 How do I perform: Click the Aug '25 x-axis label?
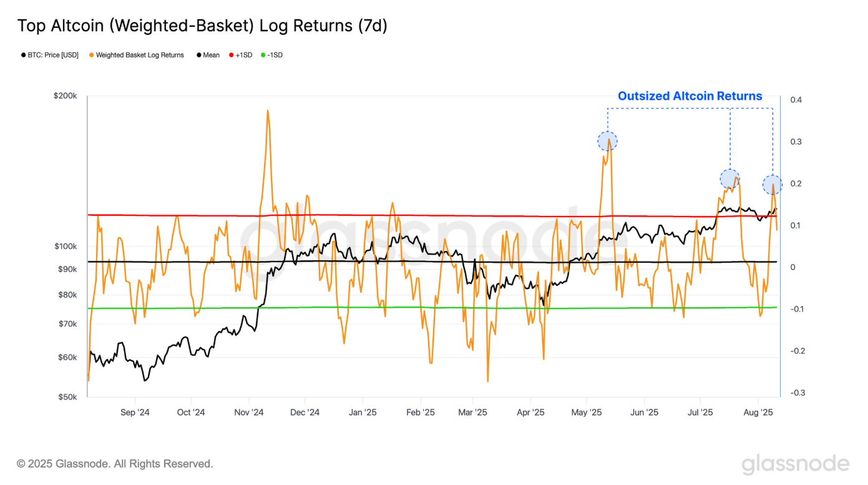(759, 413)
